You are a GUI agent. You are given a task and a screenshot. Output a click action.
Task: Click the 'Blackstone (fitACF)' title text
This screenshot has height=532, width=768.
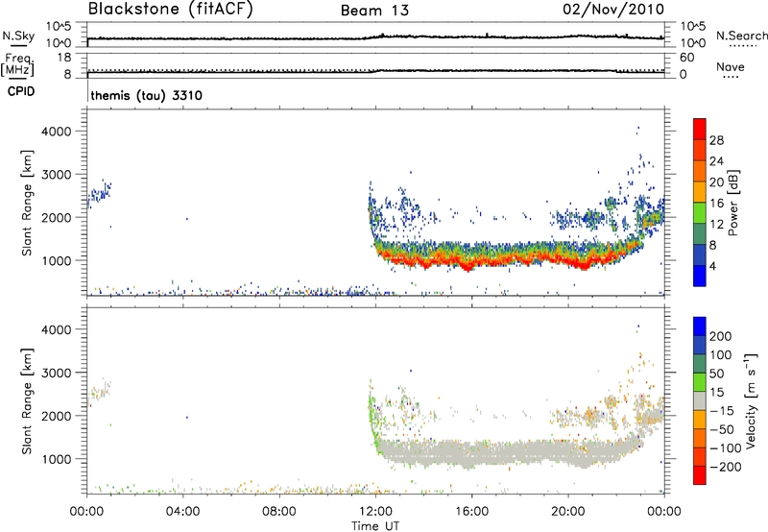point(170,9)
